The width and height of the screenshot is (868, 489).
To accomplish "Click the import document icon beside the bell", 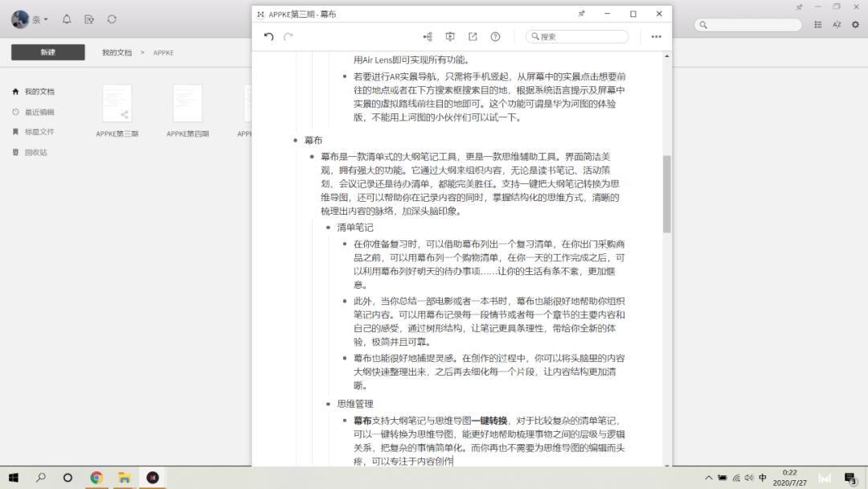I will (88, 18).
